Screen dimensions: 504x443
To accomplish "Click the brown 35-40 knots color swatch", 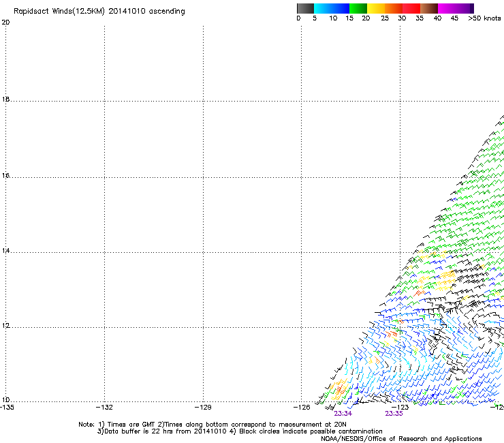I will 429,8.
